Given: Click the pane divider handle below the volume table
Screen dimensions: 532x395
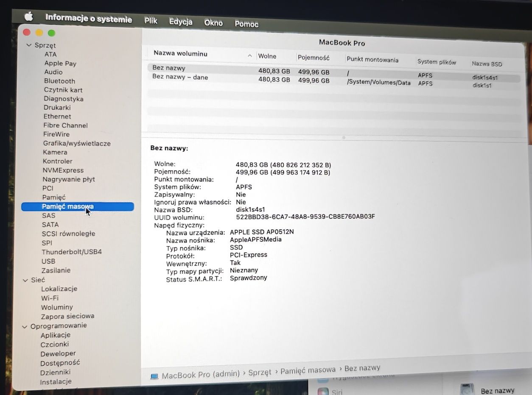Looking at the screenshot, I should click(x=344, y=138).
